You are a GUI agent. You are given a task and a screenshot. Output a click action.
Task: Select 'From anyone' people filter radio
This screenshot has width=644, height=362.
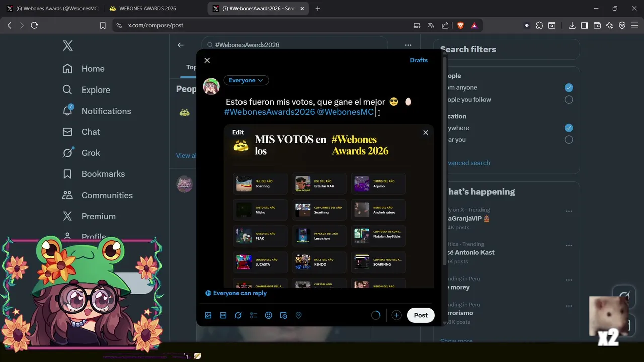[569, 87]
